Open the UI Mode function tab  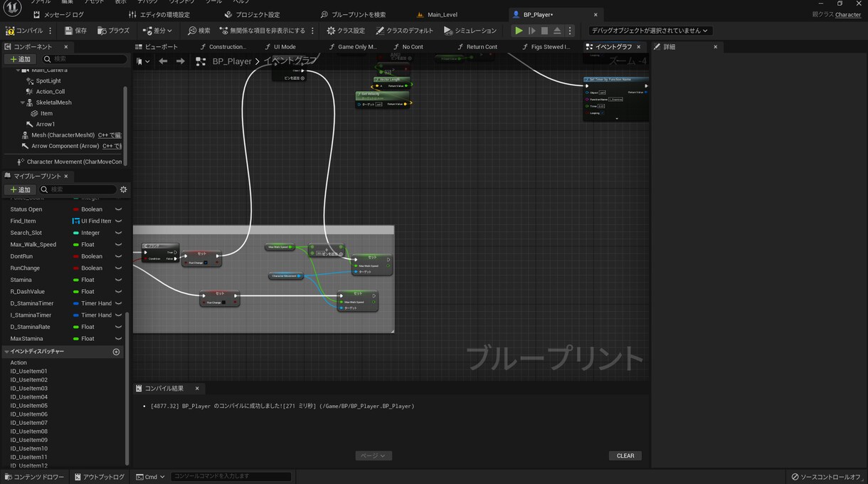pos(280,47)
